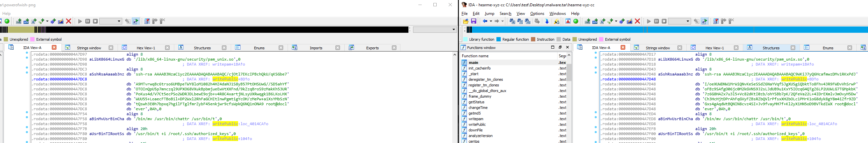The height and width of the screenshot is (143, 868).
Task: Click the green circle icon in powerofwish-png toolbar
Action: 7,21
